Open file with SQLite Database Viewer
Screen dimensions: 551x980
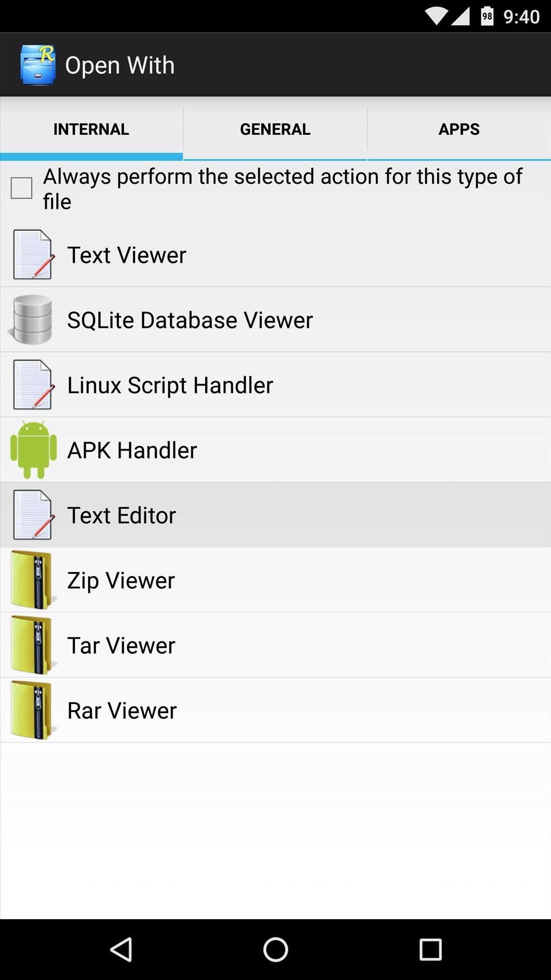[x=275, y=320]
